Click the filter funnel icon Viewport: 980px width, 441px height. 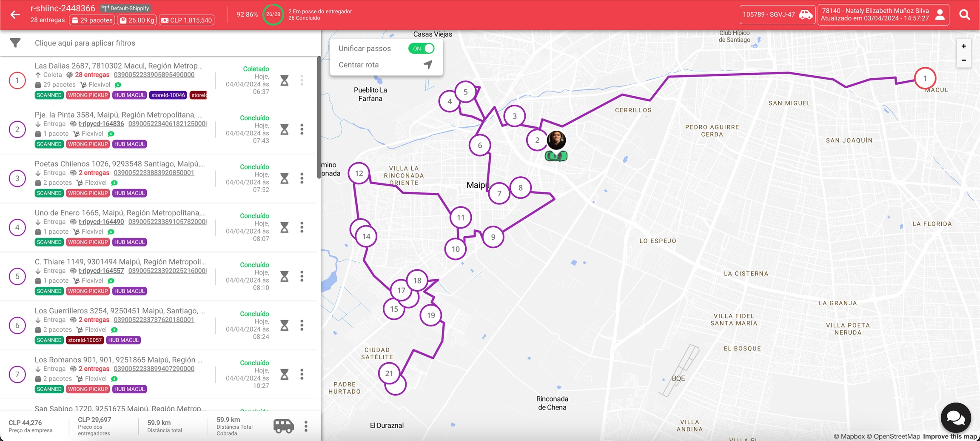click(15, 43)
